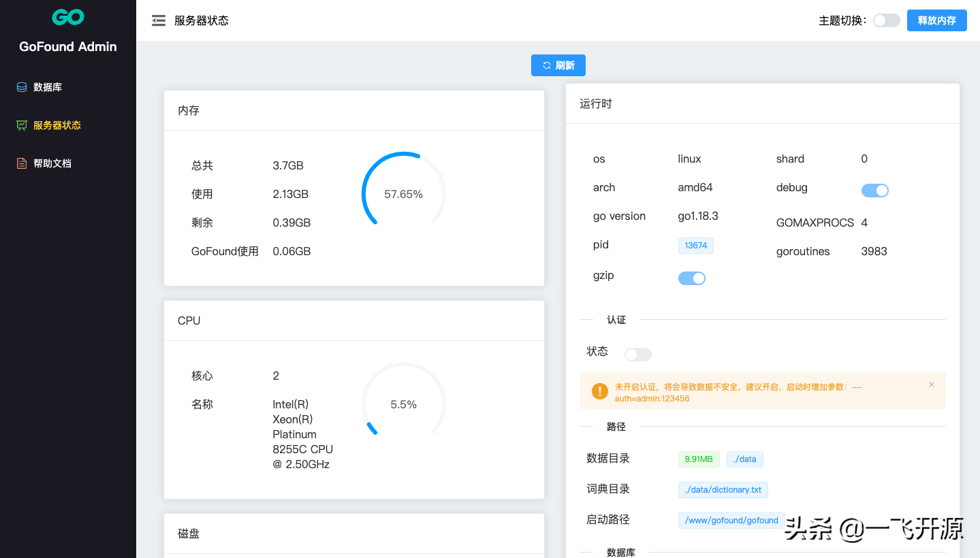Click the 数据目录 label
Screen dimensions: 980x558
(608, 458)
